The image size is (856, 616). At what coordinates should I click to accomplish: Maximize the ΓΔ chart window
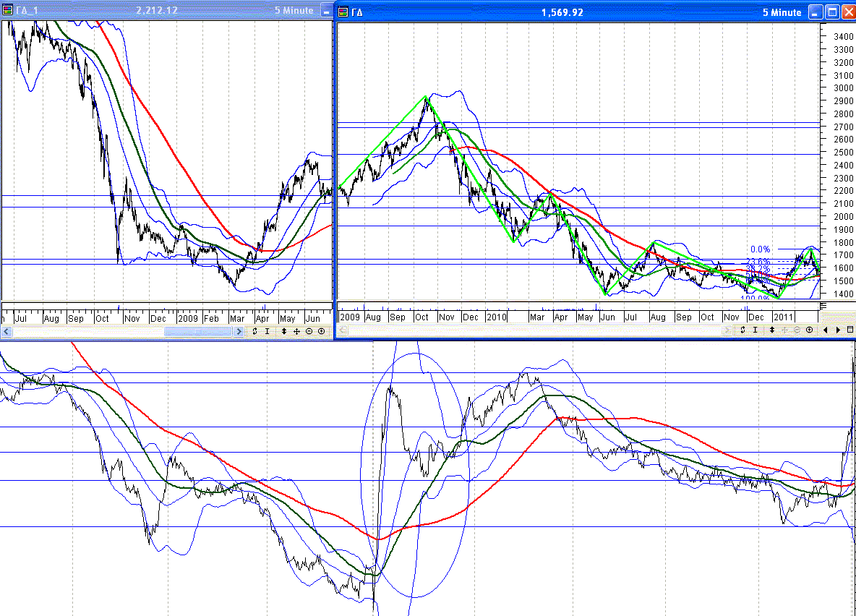point(831,12)
